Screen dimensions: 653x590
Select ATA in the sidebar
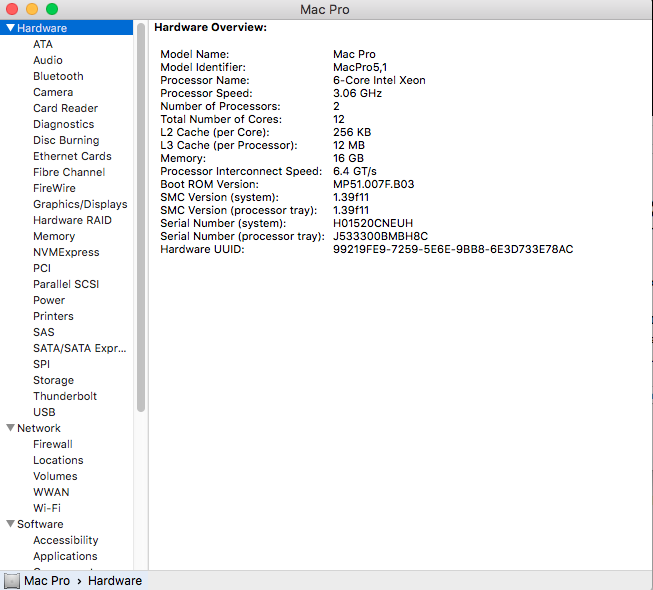pos(43,44)
